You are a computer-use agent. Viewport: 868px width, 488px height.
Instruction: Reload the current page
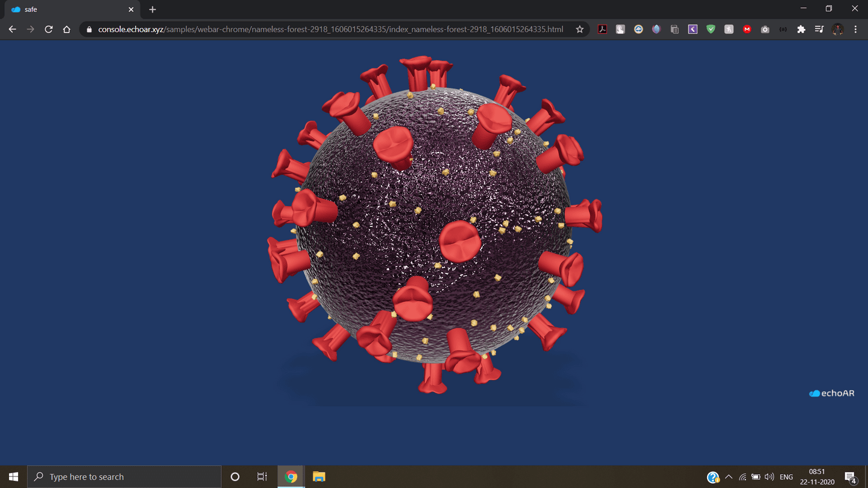coord(48,29)
